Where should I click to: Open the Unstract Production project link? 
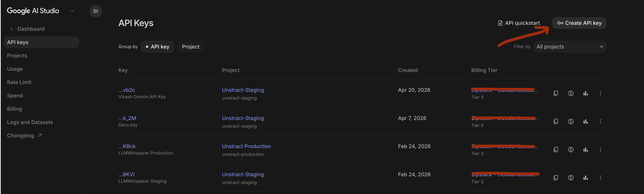(x=246, y=146)
